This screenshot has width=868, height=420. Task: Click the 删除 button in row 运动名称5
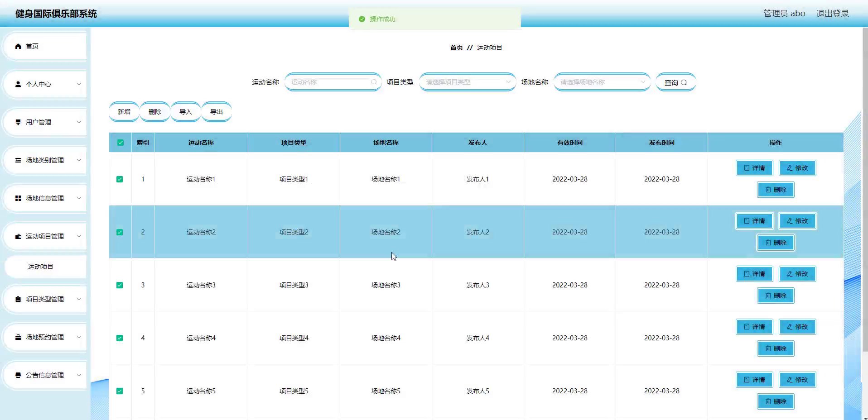click(x=776, y=401)
